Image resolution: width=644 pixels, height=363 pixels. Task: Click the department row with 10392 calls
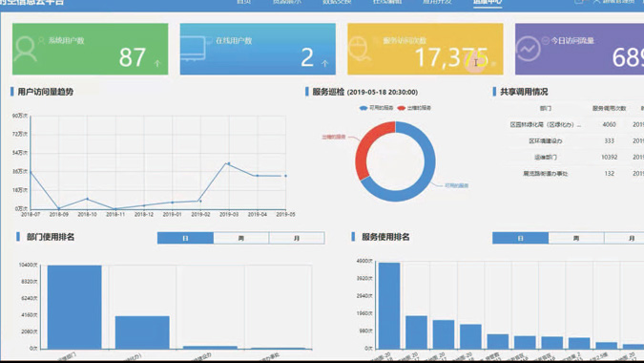tap(575, 157)
